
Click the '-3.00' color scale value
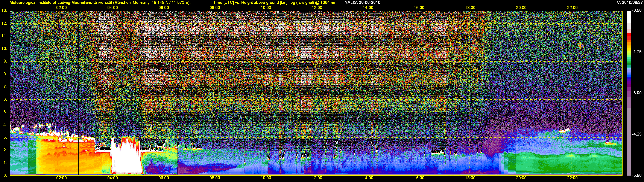(x=637, y=93)
